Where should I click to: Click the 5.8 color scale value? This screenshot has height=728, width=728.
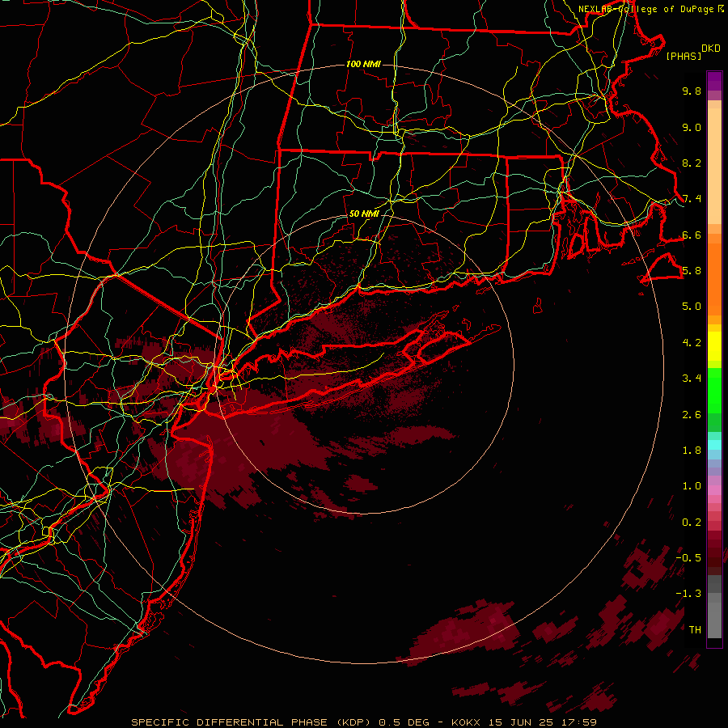(692, 271)
